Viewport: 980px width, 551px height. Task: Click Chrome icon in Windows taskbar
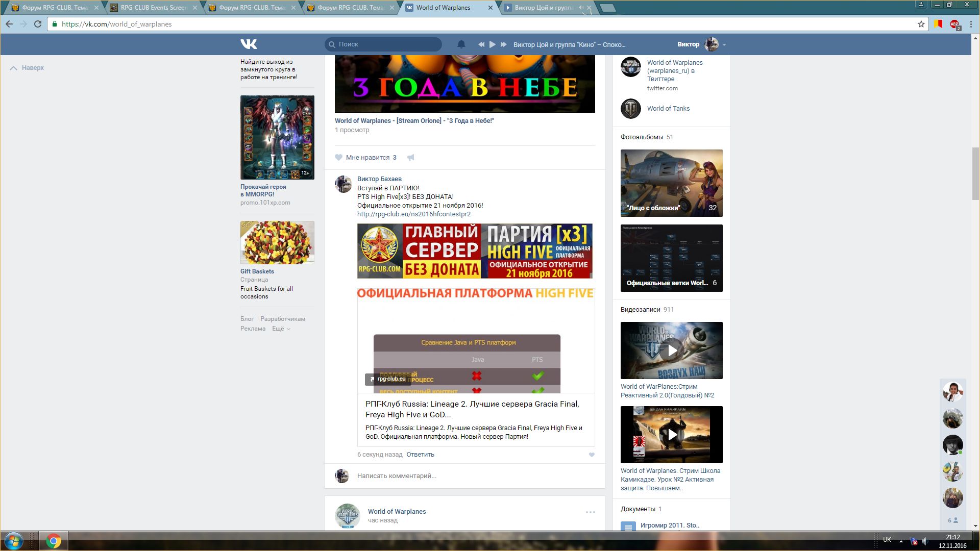pos(53,541)
